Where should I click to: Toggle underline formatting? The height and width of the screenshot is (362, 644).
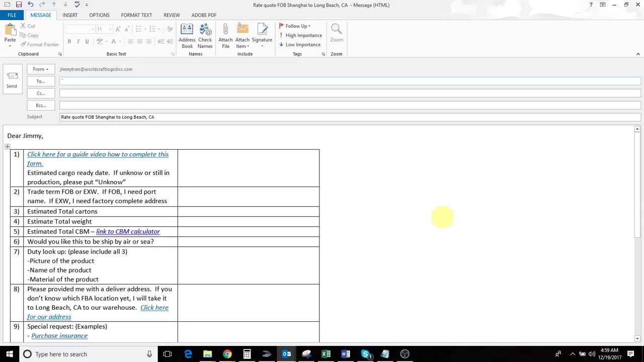[87, 41]
